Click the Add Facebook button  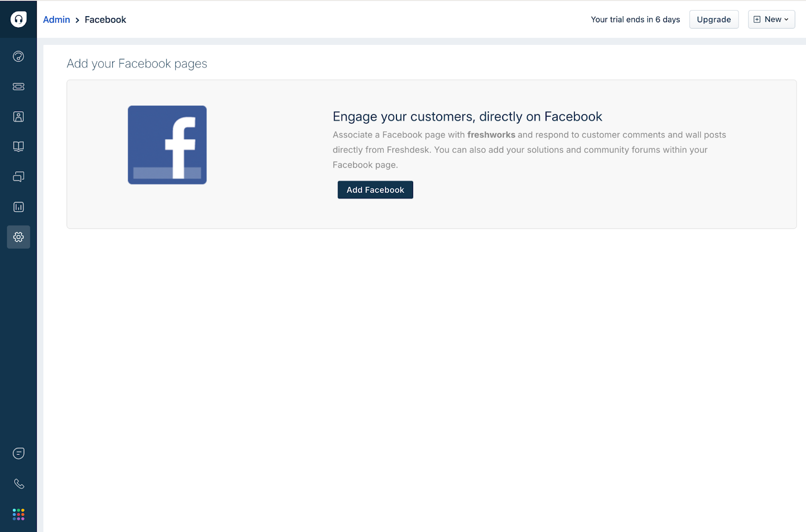(x=375, y=190)
